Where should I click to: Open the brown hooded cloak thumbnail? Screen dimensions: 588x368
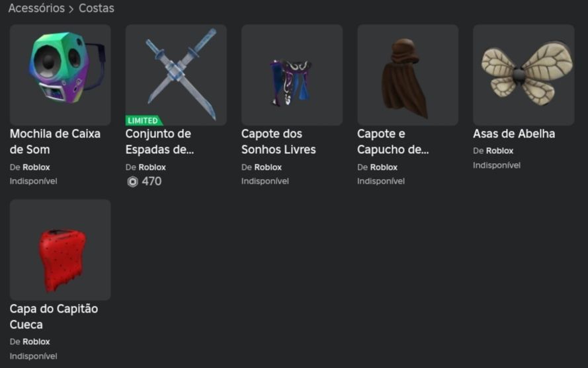(x=407, y=75)
